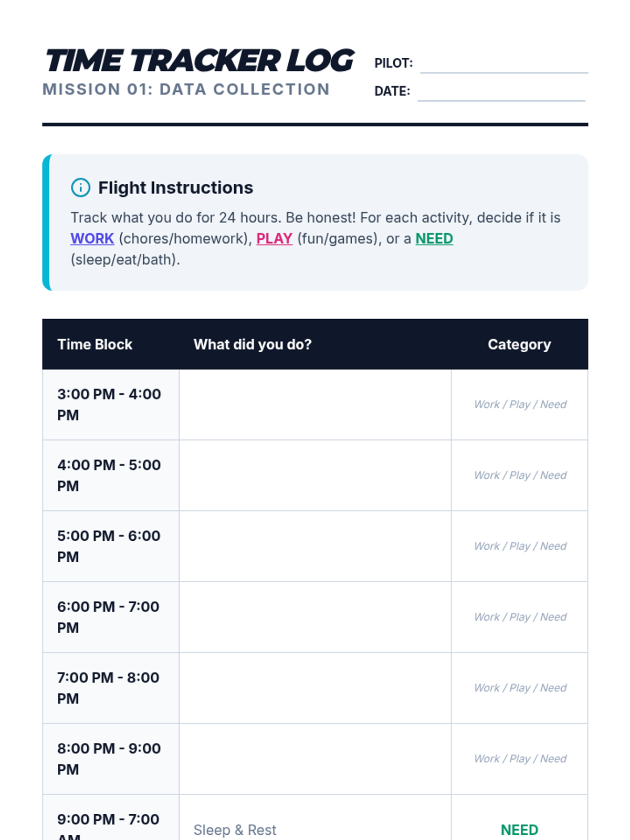Image resolution: width=630 pixels, height=840 pixels.
Task: Select category field for 5:00 PM row
Action: point(520,547)
